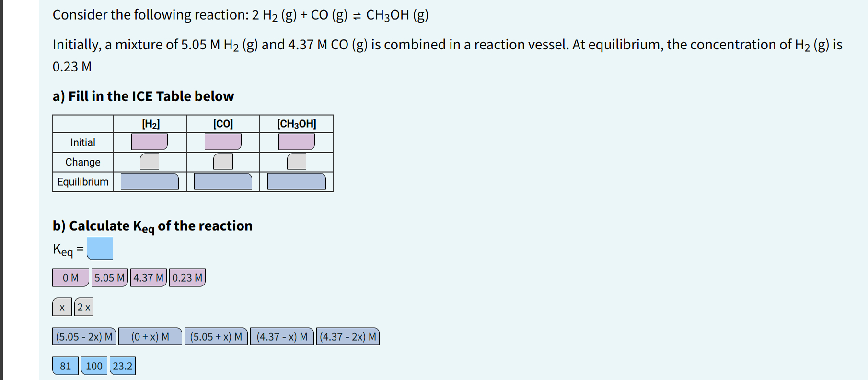The height and width of the screenshot is (380, 868).
Task: Select the 100 Keq value token
Action: click(94, 366)
